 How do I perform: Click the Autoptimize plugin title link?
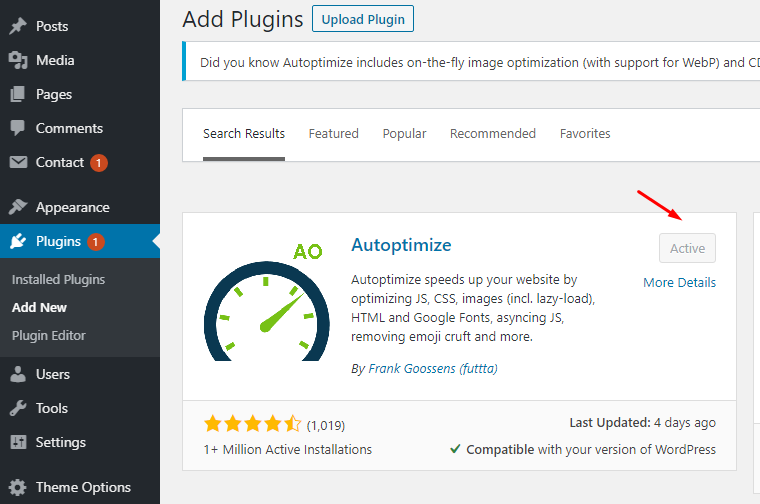[401, 245]
